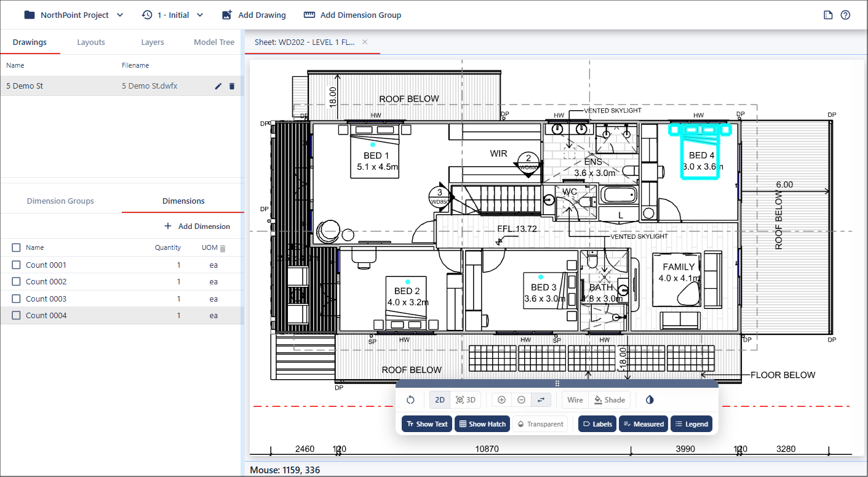Click the trash icon in the dimensions header
The image size is (868, 477).
tap(223, 248)
